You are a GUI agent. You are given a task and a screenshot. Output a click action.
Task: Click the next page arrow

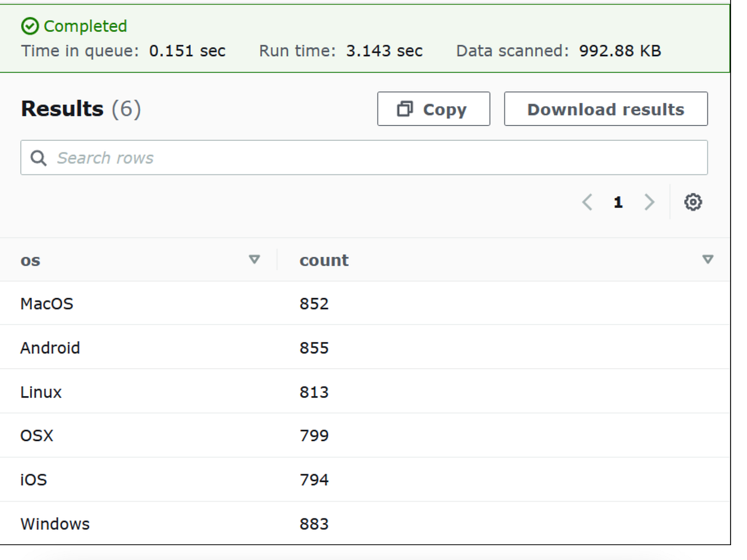tap(650, 202)
